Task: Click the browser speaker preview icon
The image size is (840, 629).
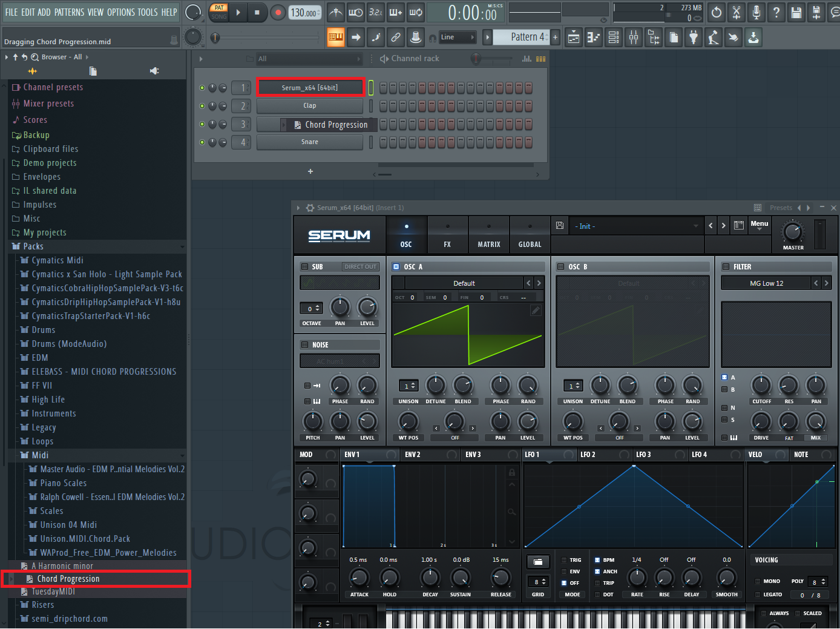Action: (x=154, y=71)
